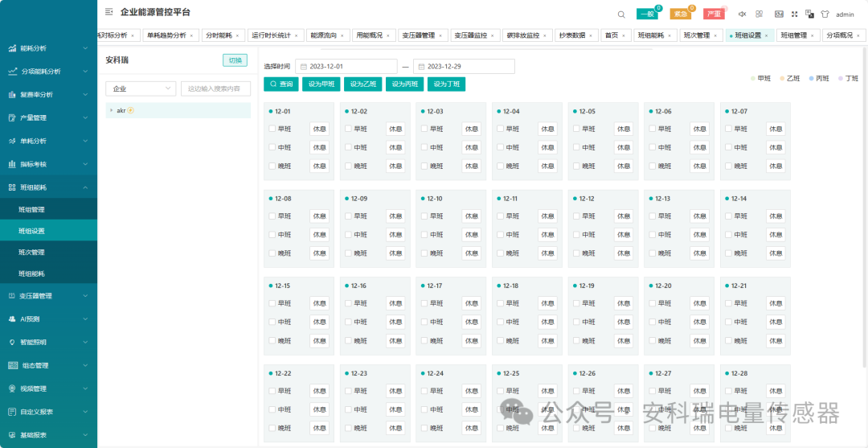Open the red 严重 alarm badge
Screen dimensions: 868x448
pos(714,14)
